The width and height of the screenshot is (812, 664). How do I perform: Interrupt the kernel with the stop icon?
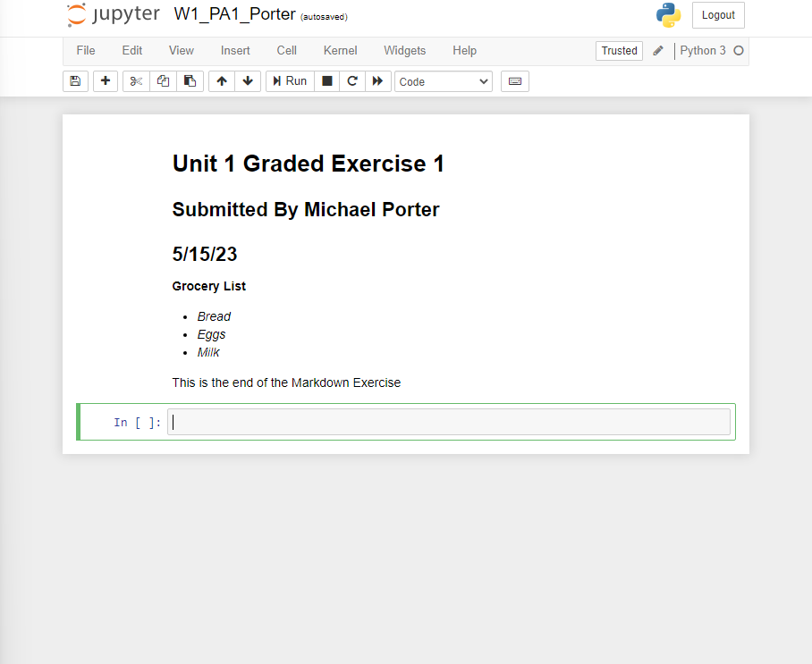[326, 80]
